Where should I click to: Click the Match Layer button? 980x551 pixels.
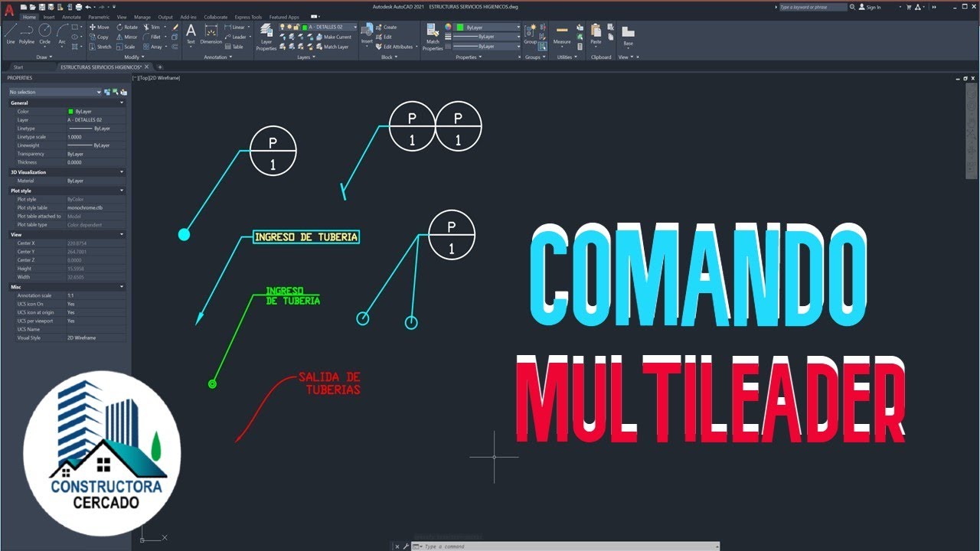click(x=332, y=47)
